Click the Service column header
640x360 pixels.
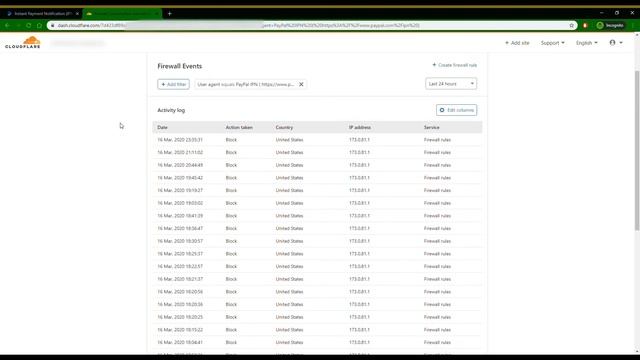pos(431,127)
